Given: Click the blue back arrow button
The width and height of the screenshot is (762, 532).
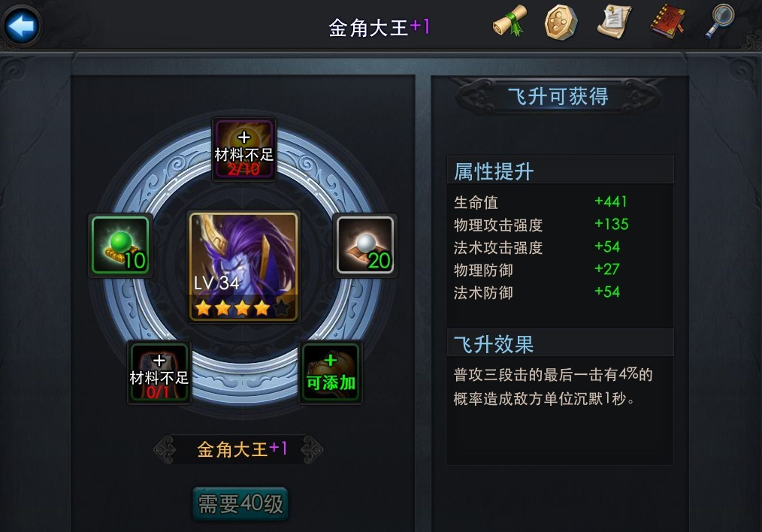Looking at the screenshot, I should coord(21,26).
